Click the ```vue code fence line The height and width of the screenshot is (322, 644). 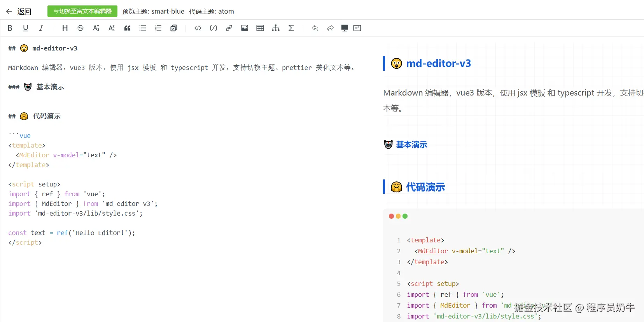[19, 136]
